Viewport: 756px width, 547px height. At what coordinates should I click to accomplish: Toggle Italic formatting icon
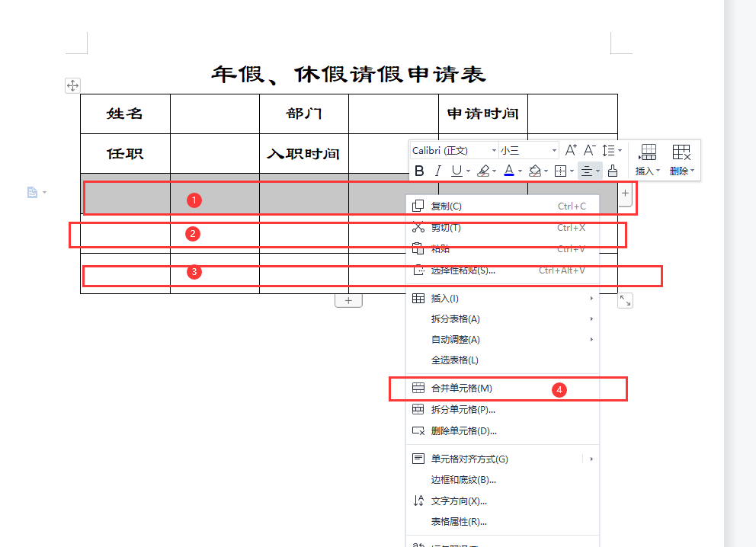click(x=437, y=171)
